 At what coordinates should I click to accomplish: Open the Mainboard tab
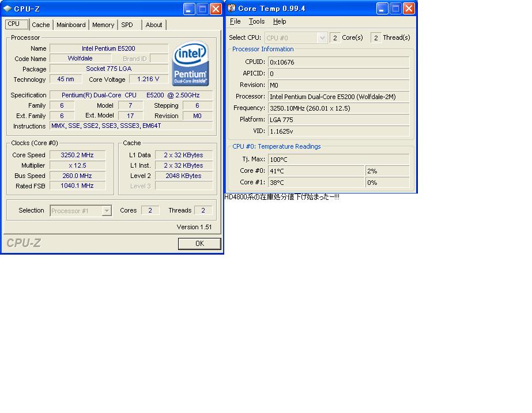point(71,25)
